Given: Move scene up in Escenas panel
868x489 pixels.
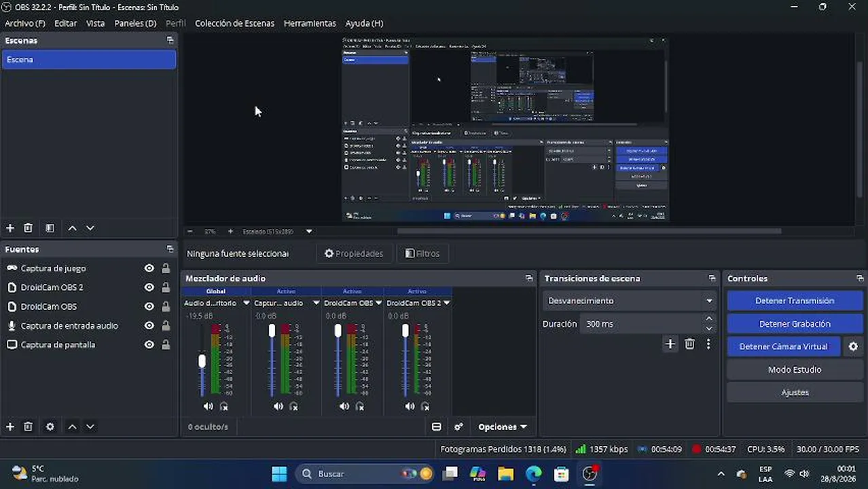Looking at the screenshot, I should (72, 228).
